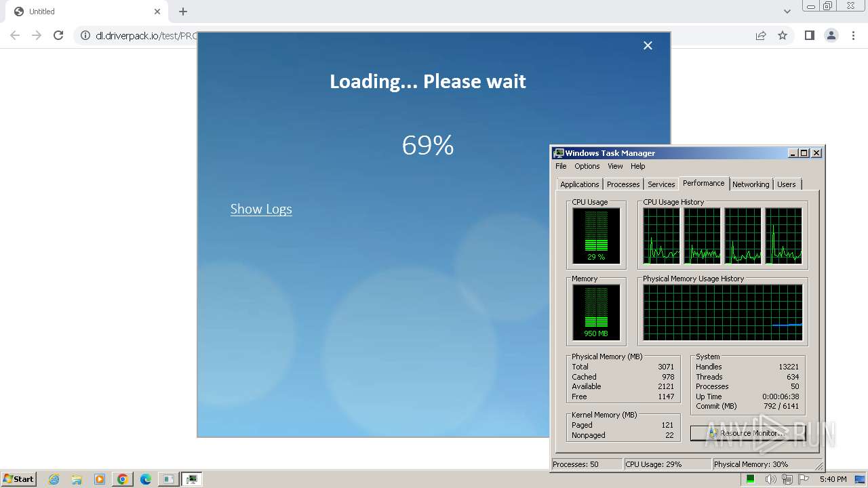The image size is (868, 488).
Task: Switch to Chrome in the taskbar
Action: click(123, 479)
